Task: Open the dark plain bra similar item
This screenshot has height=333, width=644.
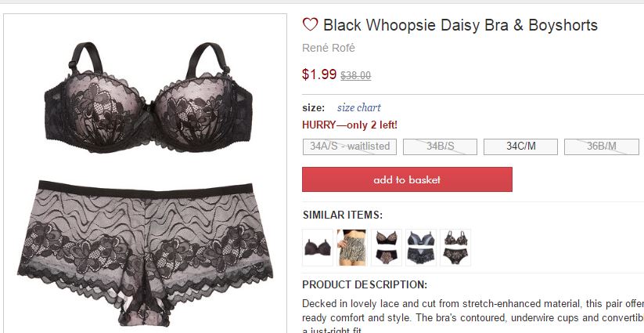Action: 318,248
